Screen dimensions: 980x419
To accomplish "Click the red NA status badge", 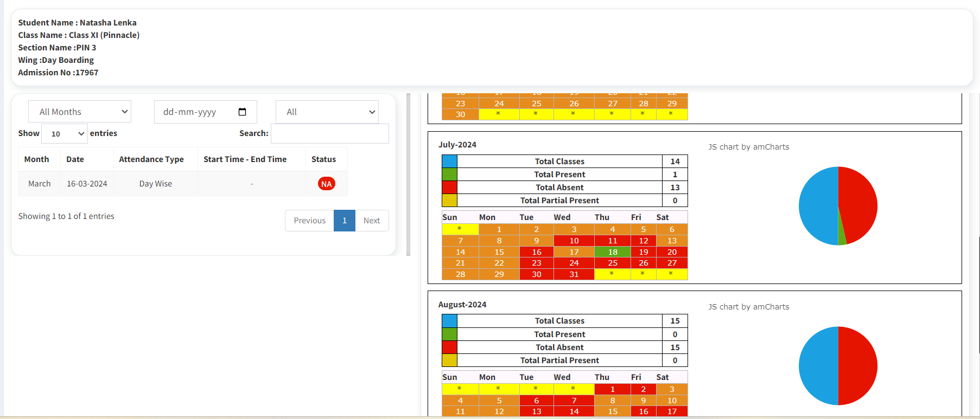I will pos(326,184).
